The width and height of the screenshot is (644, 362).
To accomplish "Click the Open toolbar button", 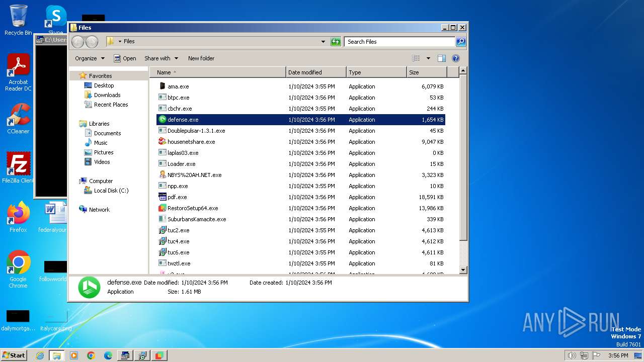I will 125,58.
